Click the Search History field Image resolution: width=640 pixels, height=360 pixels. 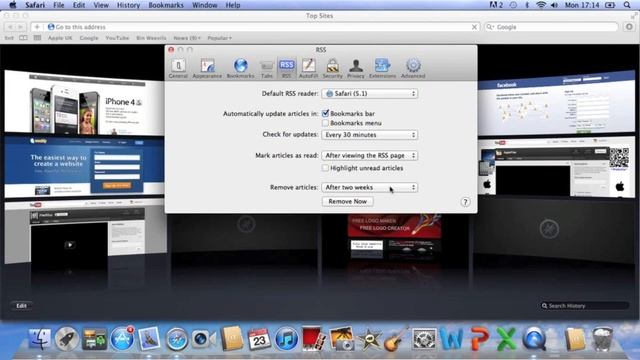pyautogui.click(x=584, y=306)
